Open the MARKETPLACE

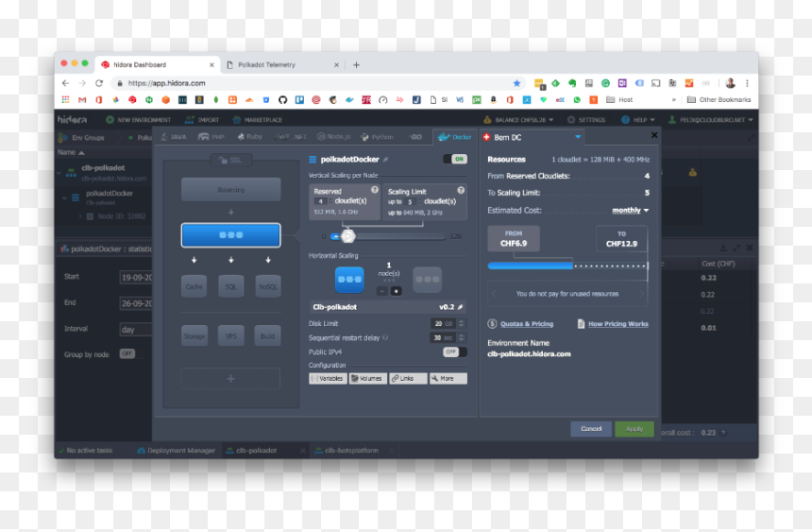pyautogui.click(x=258, y=120)
